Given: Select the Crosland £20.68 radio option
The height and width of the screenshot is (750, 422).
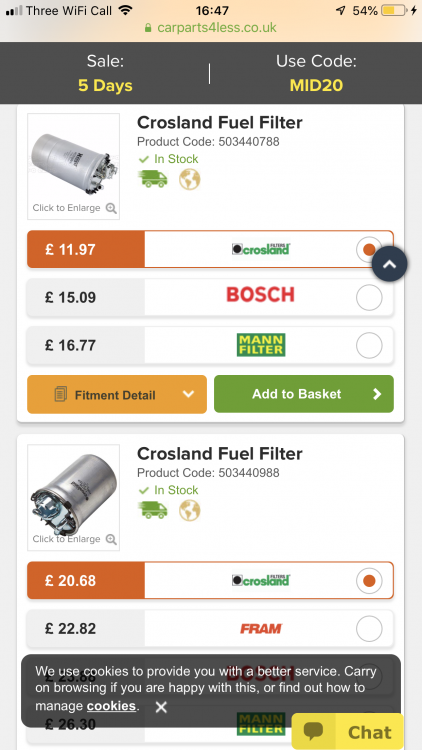Looking at the screenshot, I should point(369,580).
